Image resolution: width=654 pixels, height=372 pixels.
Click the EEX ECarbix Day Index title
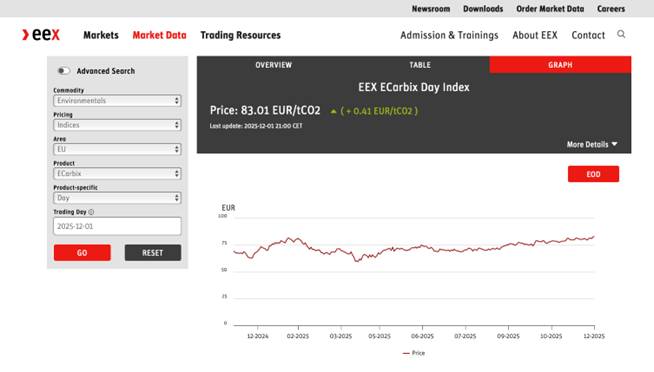414,87
